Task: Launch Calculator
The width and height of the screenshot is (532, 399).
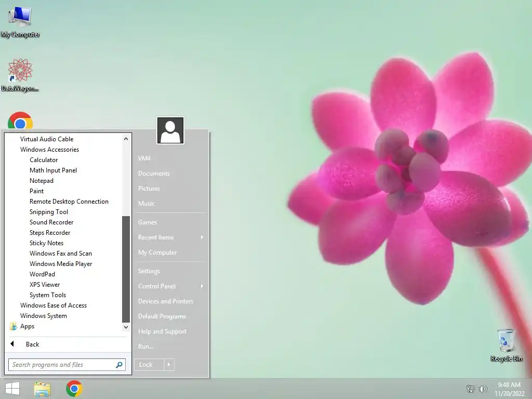Action: 44,160
